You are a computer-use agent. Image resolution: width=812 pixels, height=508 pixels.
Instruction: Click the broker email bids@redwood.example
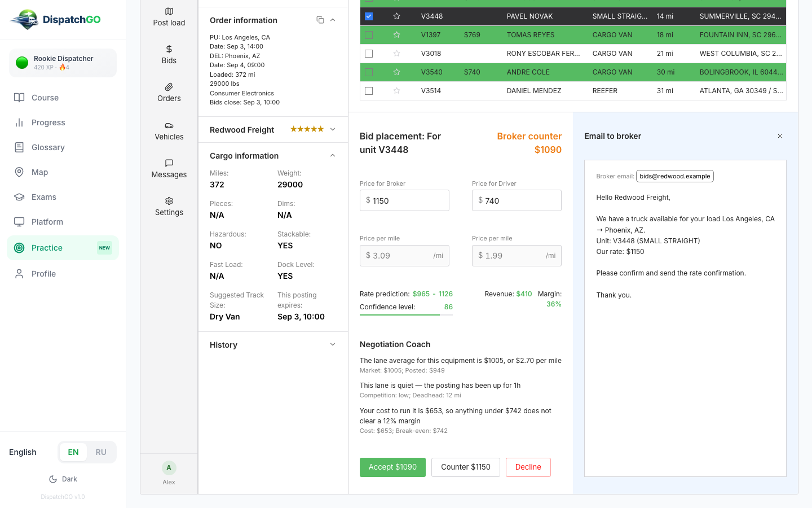(675, 176)
